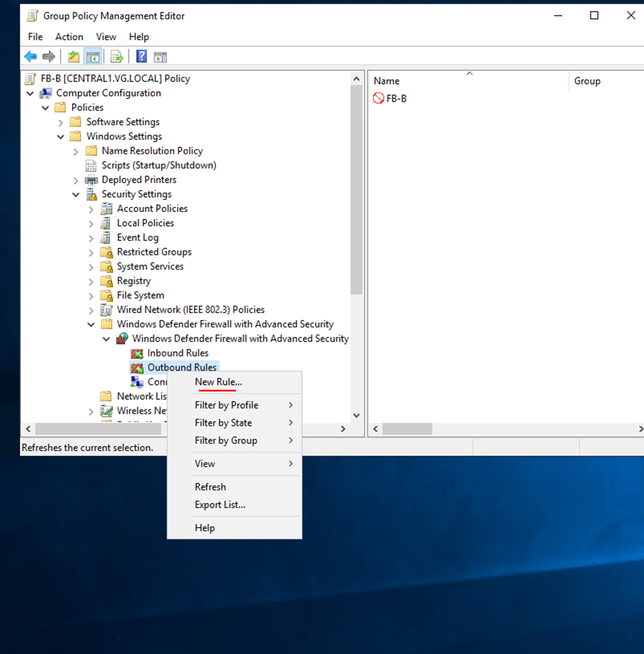The width and height of the screenshot is (644, 654).
Task: Select Scripts (Startup/Shutdown) in tree
Action: pos(159,165)
